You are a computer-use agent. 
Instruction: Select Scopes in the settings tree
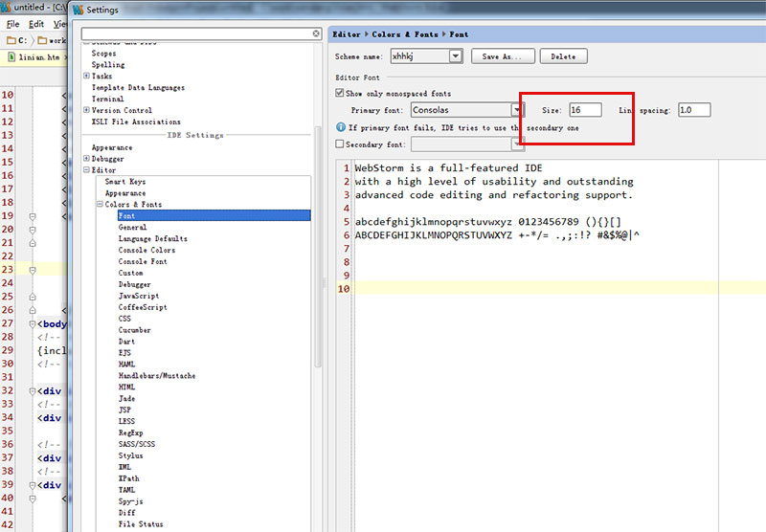pyautogui.click(x=103, y=53)
